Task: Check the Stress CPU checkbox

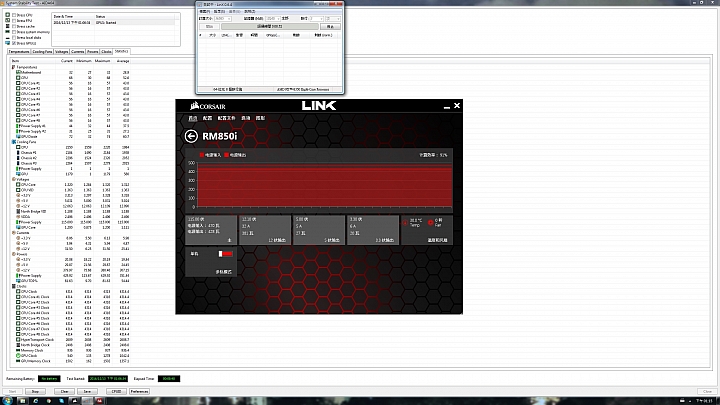Action: (x=14, y=15)
